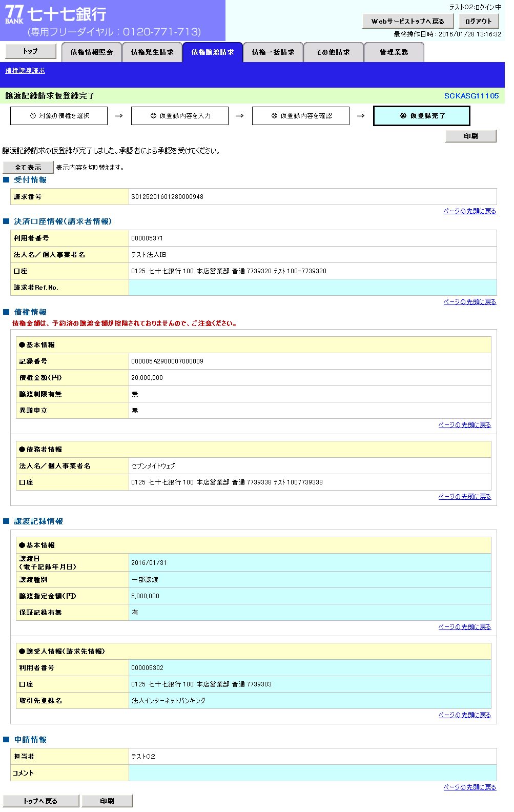Click the 申請情報 section heading
Screen dimensions: 514x812
pos(30,740)
